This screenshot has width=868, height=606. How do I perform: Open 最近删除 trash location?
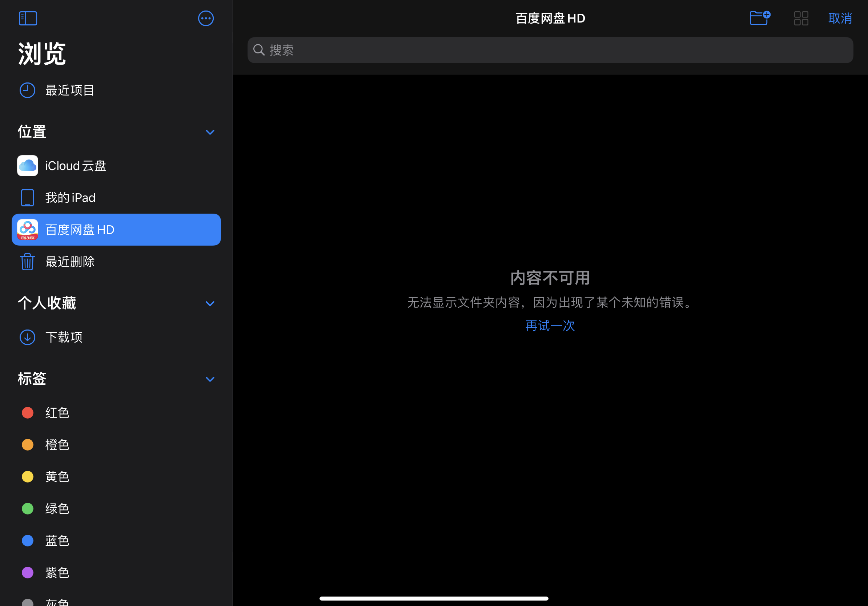[70, 262]
